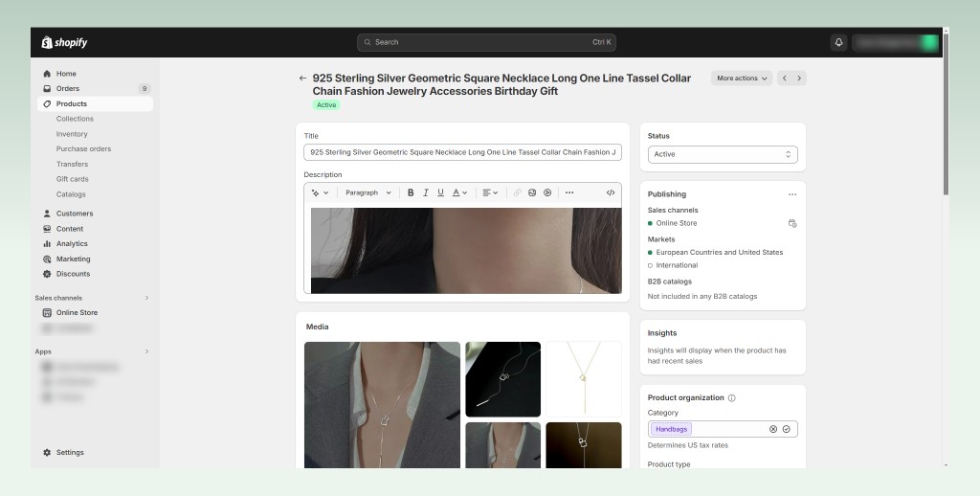The width and height of the screenshot is (980, 496).
Task: Open the AI magic text generator
Action: point(320,192)
